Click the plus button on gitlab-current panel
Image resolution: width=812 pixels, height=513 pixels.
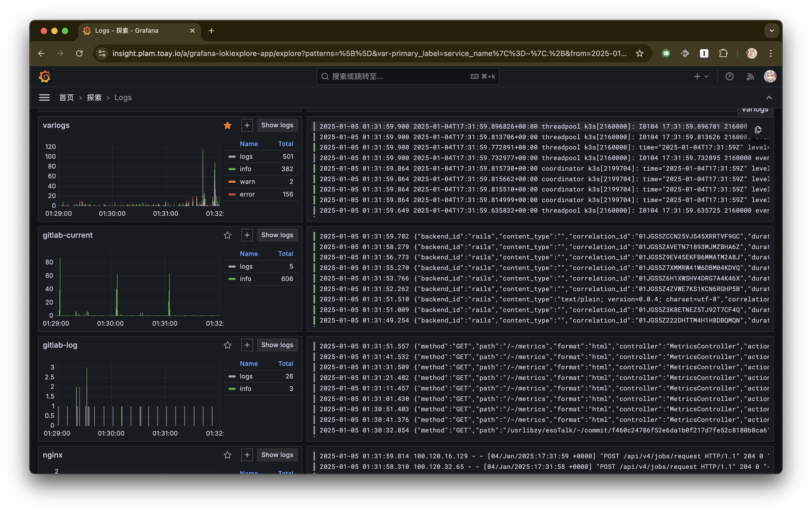point(247,235)
